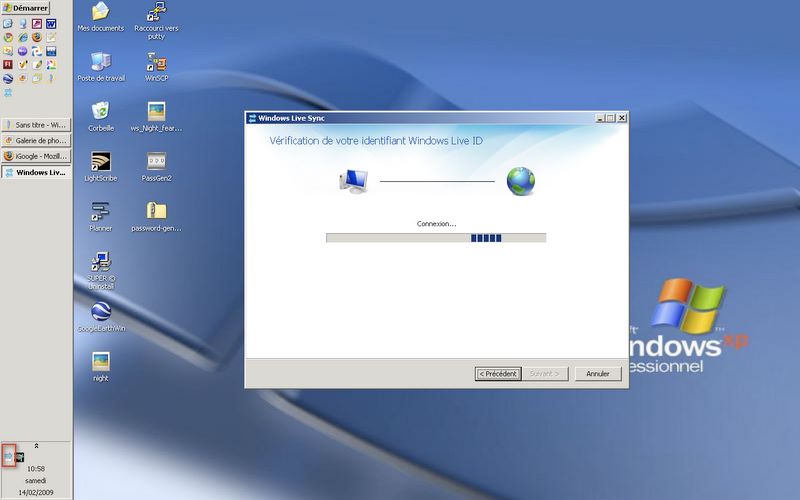Switch to Sans titre taskbar window
This screenshot has height=500, width=800.
(x=36, y=125)
